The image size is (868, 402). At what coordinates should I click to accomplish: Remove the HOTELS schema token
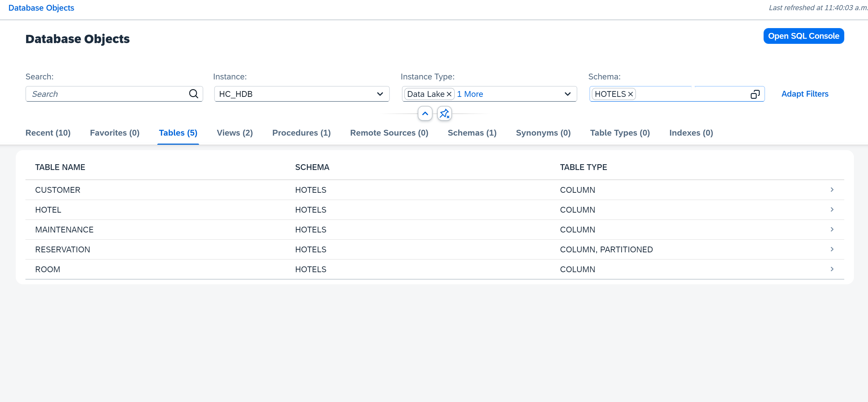[630, 94]
